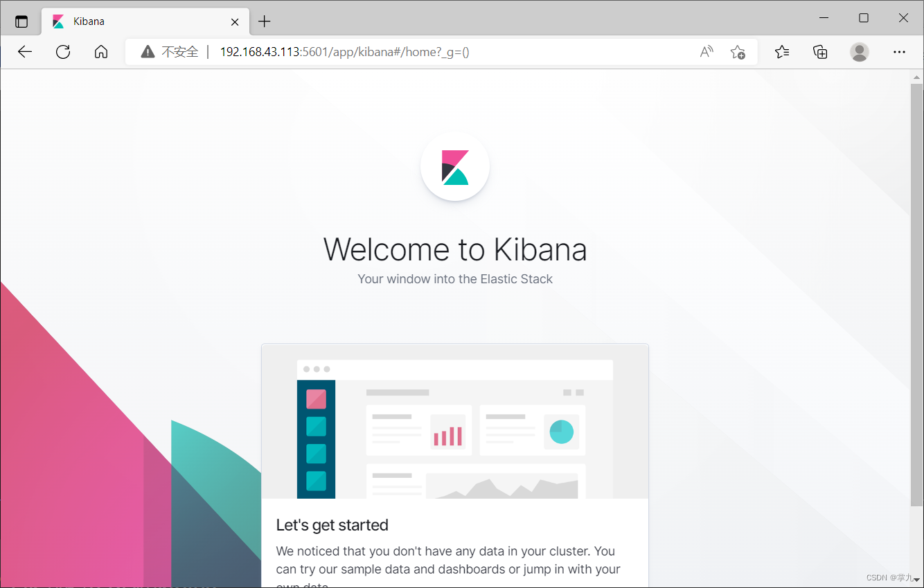The width and height of the screenshot is (924, 588).
Task: Click the Kibana logo circle
Action: (x=455, y=166)
